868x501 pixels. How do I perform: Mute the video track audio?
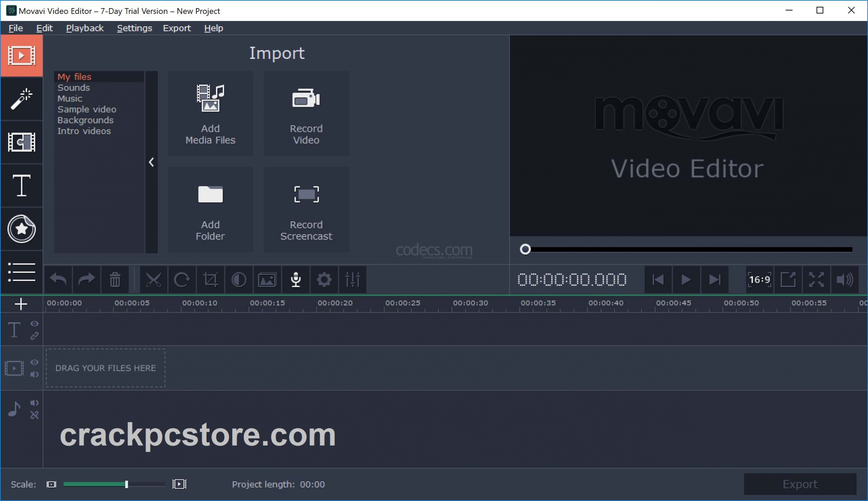[x=35, y=374]
